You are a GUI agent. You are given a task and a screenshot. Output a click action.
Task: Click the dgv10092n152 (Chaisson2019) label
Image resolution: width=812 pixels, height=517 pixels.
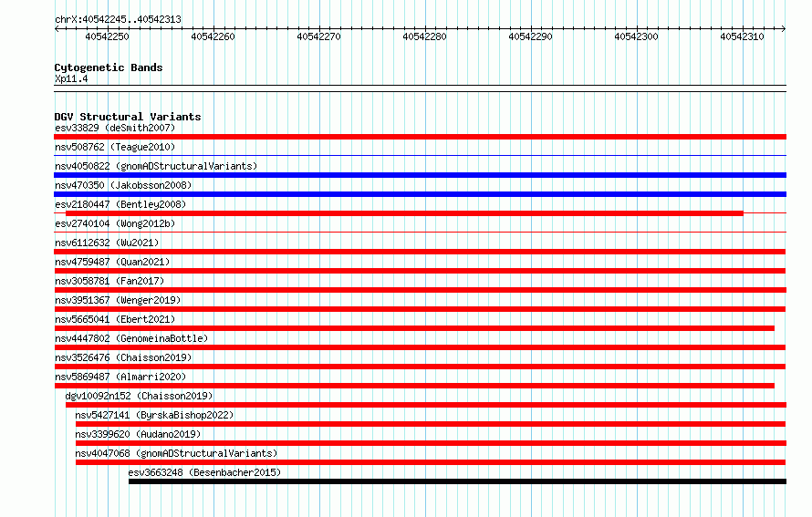139,396
